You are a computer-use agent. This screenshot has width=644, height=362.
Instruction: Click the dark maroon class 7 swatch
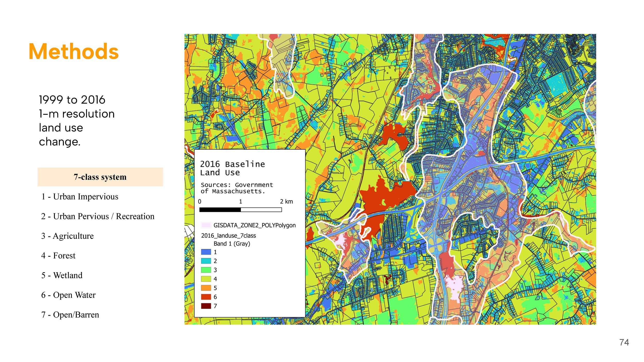pos(206,306)
